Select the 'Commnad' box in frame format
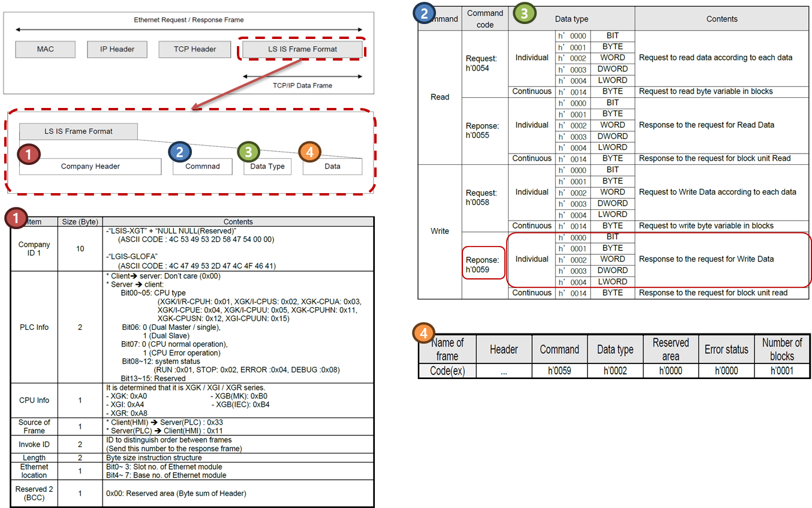Image resolution: width=812 pixels, height=508 pixels. (x=203, y=166)
